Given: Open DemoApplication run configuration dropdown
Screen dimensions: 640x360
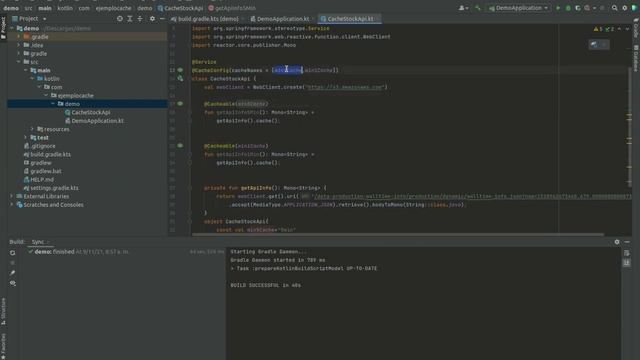Looking at the screenshot, I should (x=518, y=8).
